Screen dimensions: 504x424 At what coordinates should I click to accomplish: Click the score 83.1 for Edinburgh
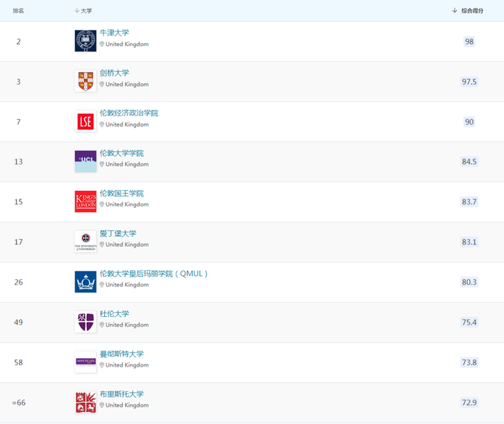469,242
